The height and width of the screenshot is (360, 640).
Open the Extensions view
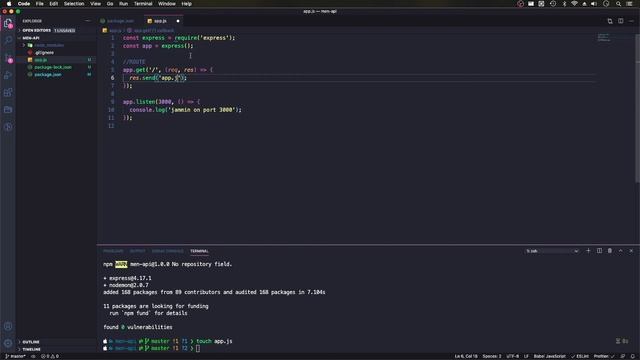tap(8, 92)
